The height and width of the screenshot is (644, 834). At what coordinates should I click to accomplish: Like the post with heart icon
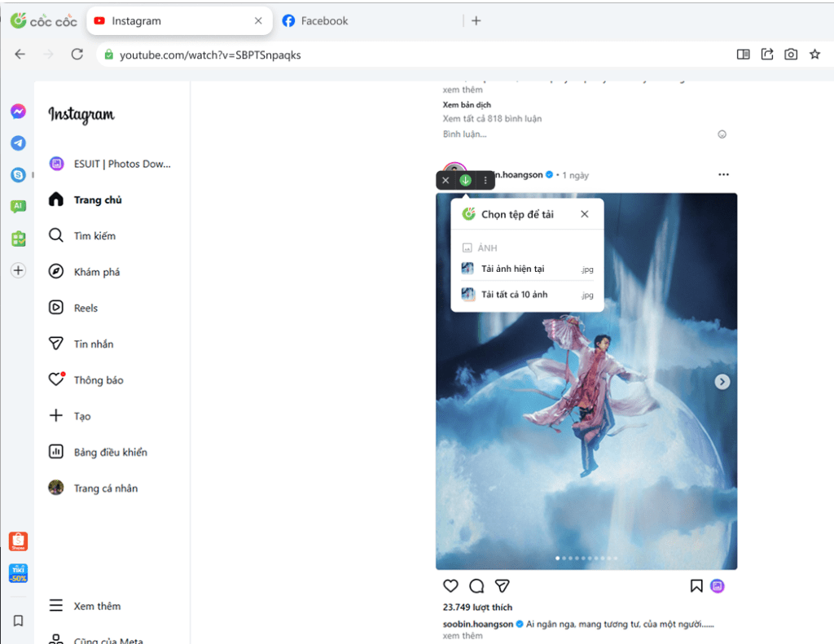click(450, 585)
